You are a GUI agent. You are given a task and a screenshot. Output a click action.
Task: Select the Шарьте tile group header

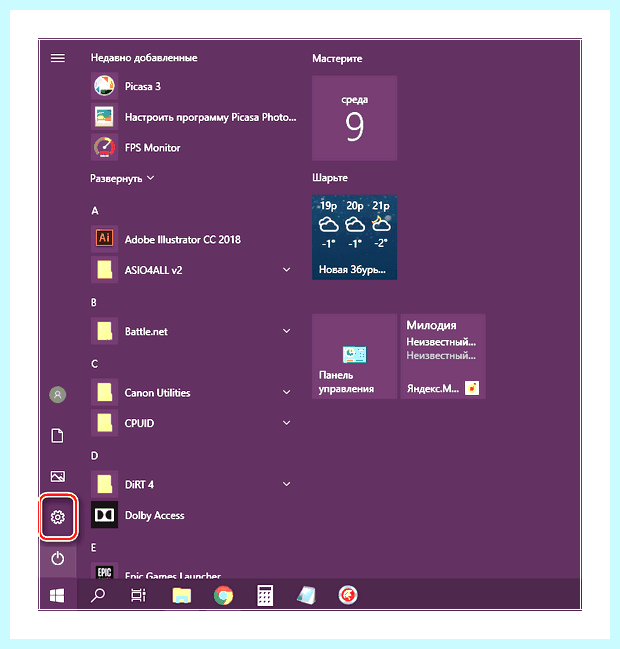coord(330,178)
